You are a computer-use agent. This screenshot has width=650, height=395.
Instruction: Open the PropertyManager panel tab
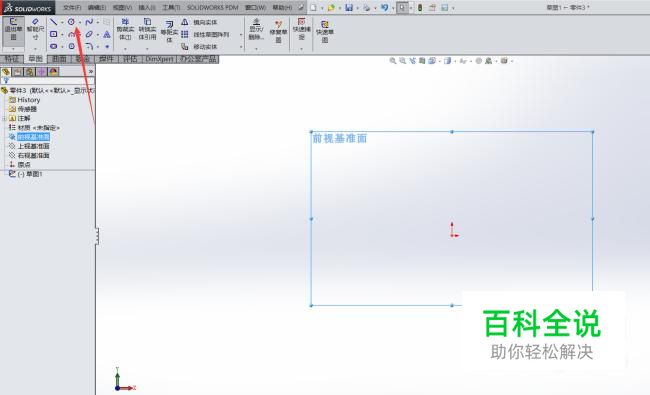18,72
